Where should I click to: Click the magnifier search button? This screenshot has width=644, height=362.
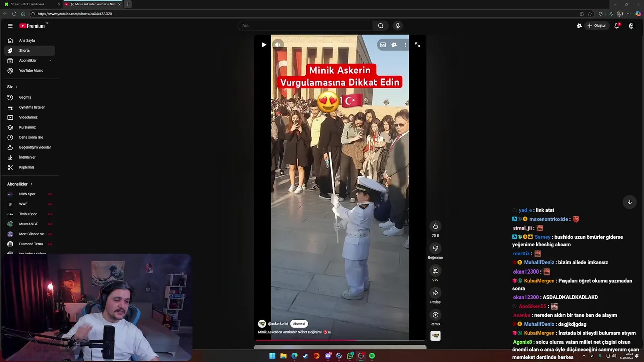click(x=381, y=26)
